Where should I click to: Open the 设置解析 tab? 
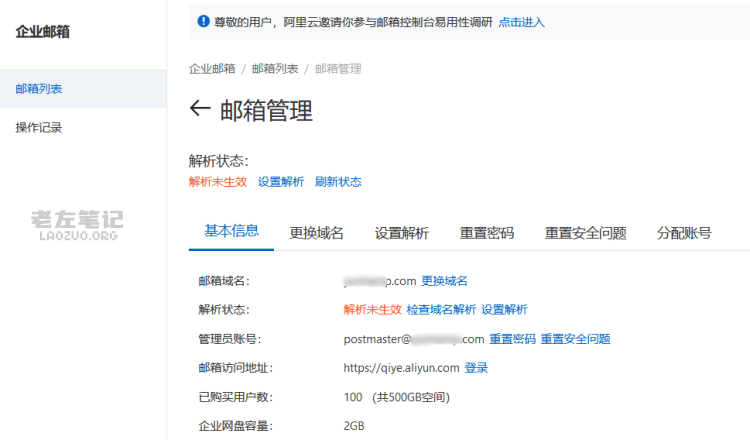click(402, 233)
